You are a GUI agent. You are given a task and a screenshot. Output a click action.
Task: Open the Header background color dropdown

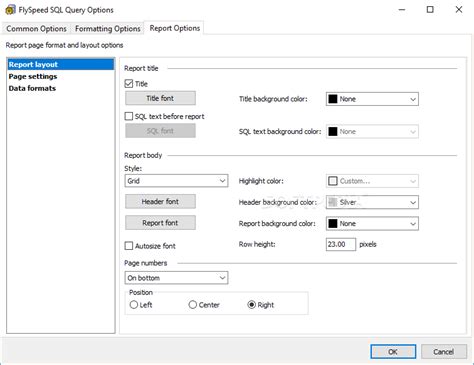(x=372, y=202)
